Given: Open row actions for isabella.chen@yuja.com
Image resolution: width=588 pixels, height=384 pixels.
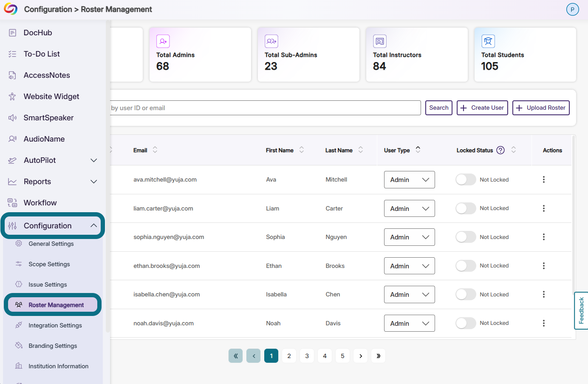Looking at the screenshot, I should 544,294.
